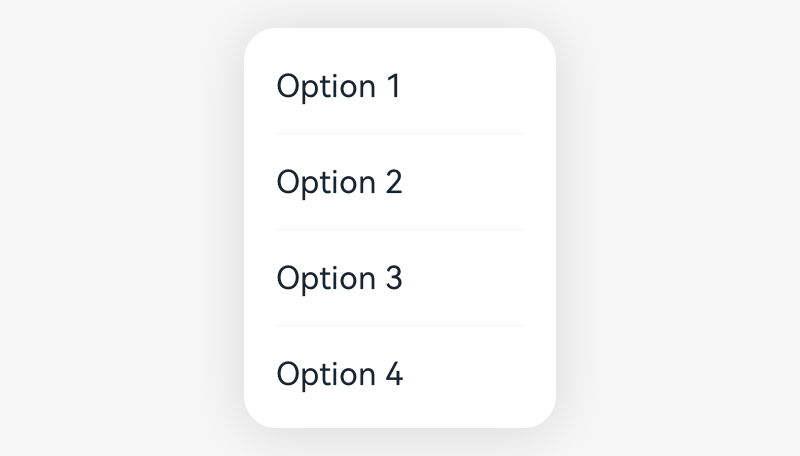This screenshot has width=800, height=456.
Task: Click the divider between Option 3 and Option 4
Action: click(399, 325)
